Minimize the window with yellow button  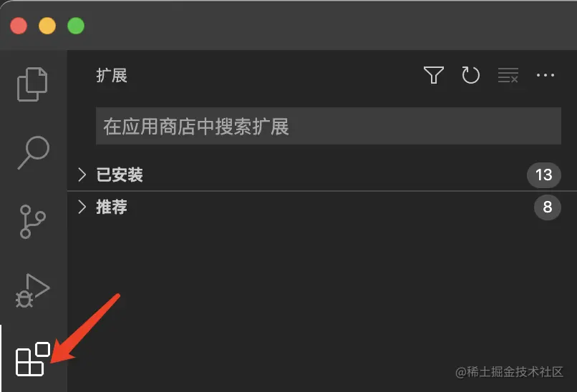[47, 26]
